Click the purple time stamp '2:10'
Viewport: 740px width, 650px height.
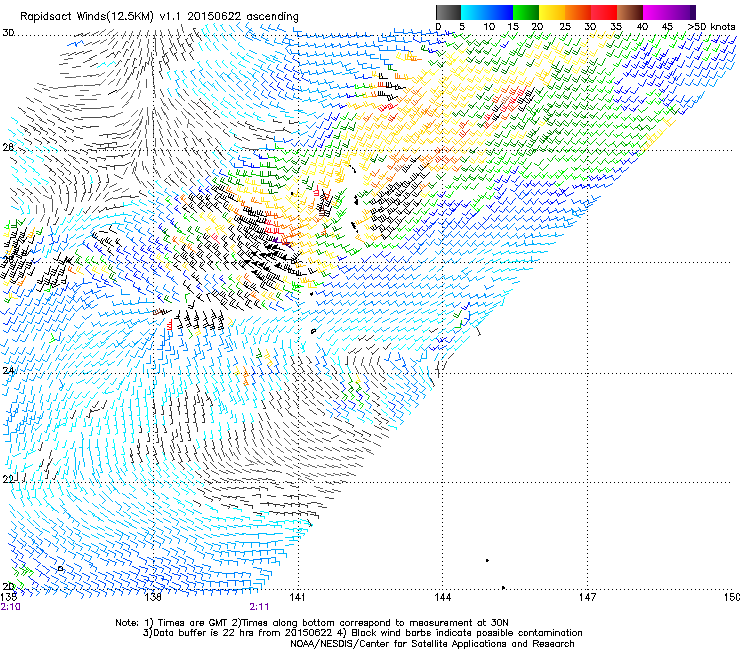tap(10, 607)
